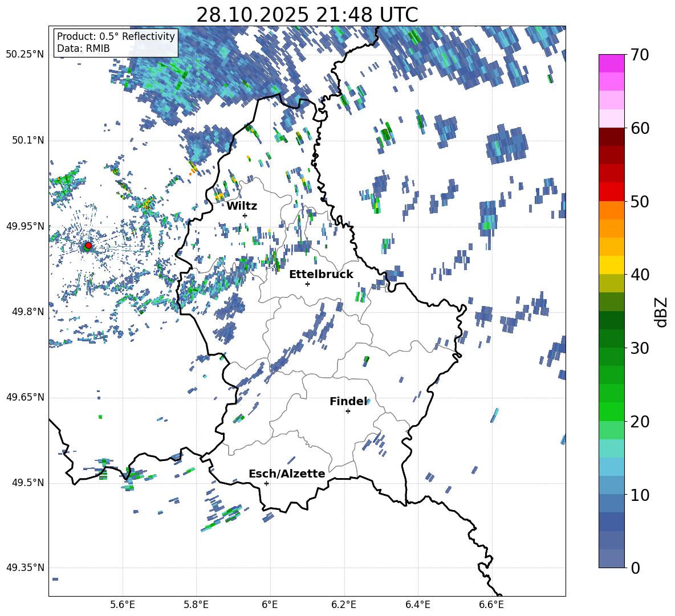675x616 pixels.
Task: Click the Wiltz city label
Action: (x=242, y=206)
